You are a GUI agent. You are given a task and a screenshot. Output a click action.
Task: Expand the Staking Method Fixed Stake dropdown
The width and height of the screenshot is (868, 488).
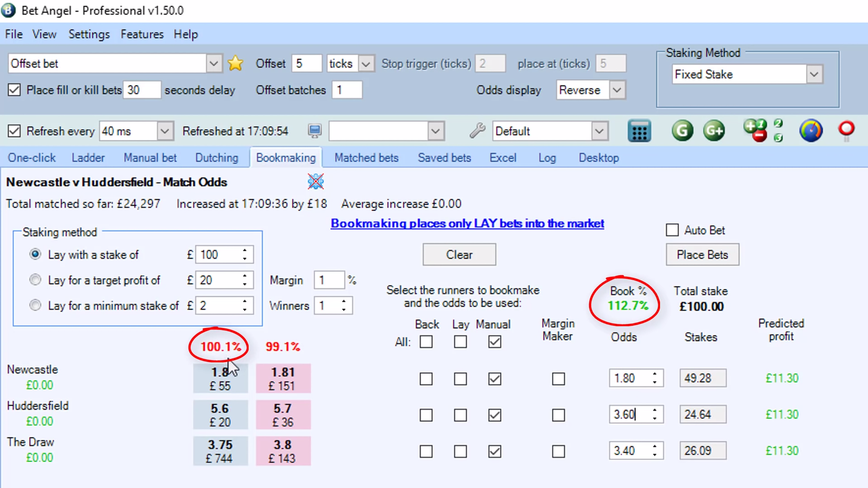pos(814,74)
